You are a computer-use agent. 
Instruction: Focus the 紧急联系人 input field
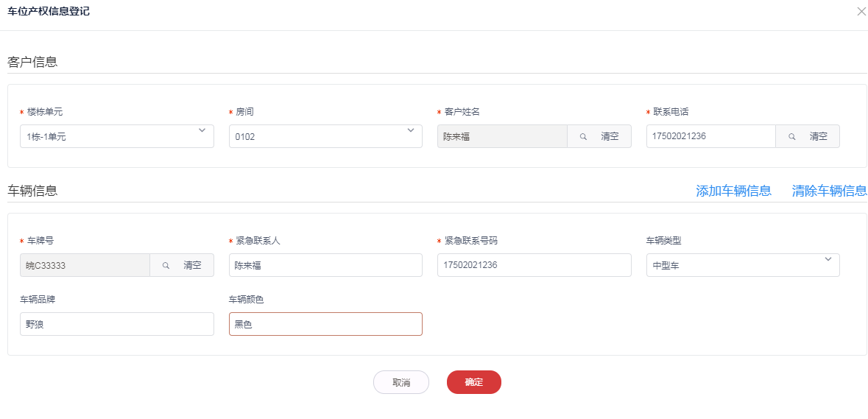tap(325, 265)
